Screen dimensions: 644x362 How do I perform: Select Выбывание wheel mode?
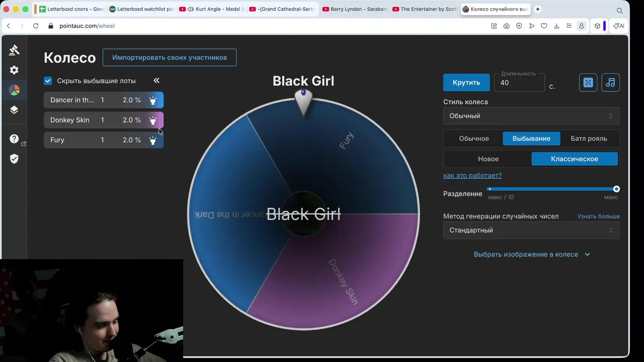(x=531, y=138)
